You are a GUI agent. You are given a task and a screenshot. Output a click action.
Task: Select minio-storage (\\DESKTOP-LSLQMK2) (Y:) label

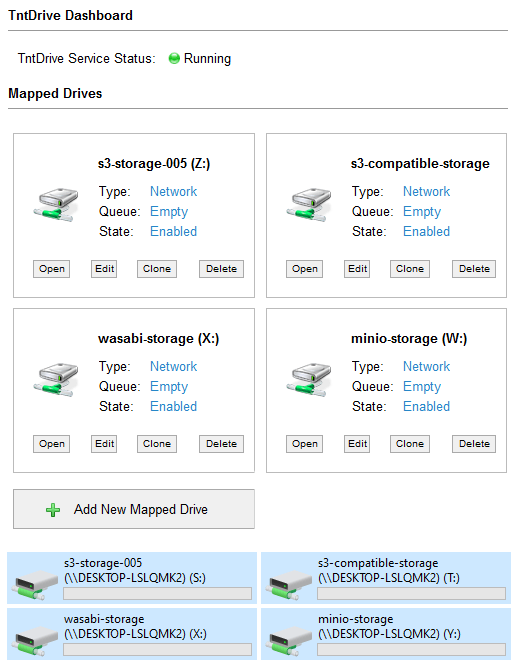[389, 627]
